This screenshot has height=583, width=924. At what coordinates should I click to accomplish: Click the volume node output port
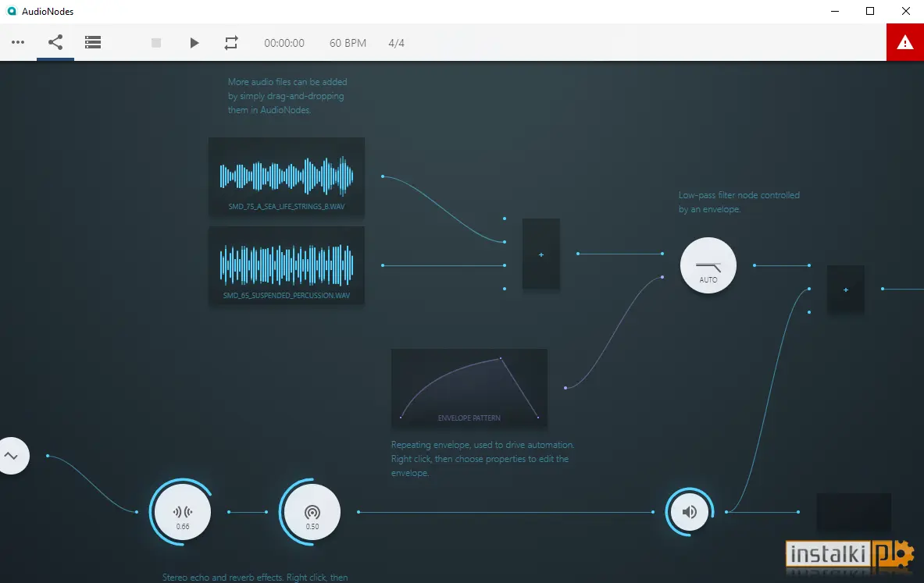click(726, 512)
